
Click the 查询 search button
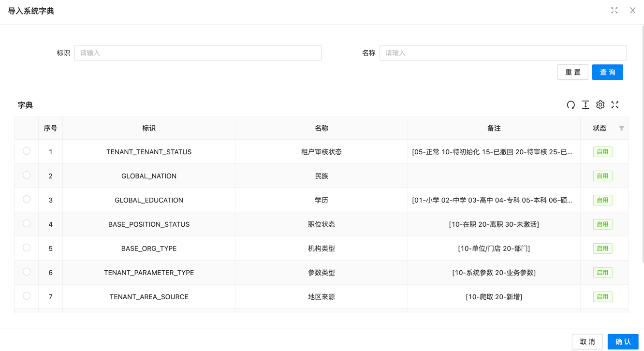607,72
